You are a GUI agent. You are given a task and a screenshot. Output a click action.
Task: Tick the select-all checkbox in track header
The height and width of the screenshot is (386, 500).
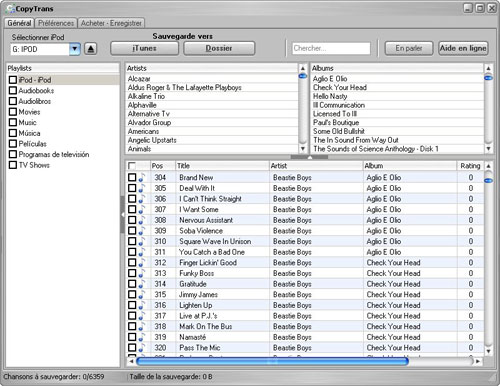pyautogui.click(x=132, y=166)
